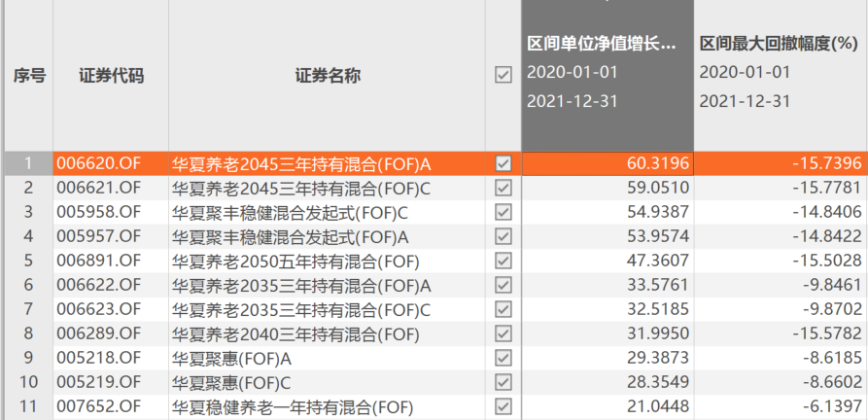The height and width of the screenshot is (420, 868).
Task: Select security code 006620.OF
Action: 99,163
